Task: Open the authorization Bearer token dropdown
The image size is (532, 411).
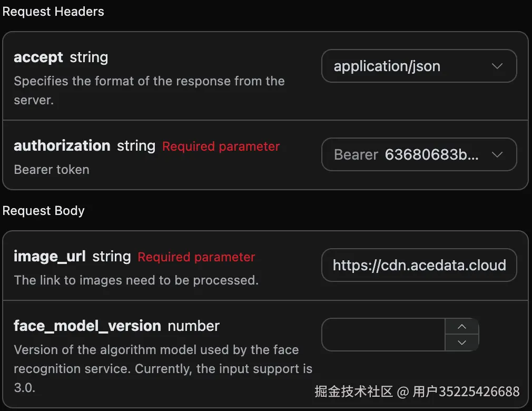Action: pos(419,154)
